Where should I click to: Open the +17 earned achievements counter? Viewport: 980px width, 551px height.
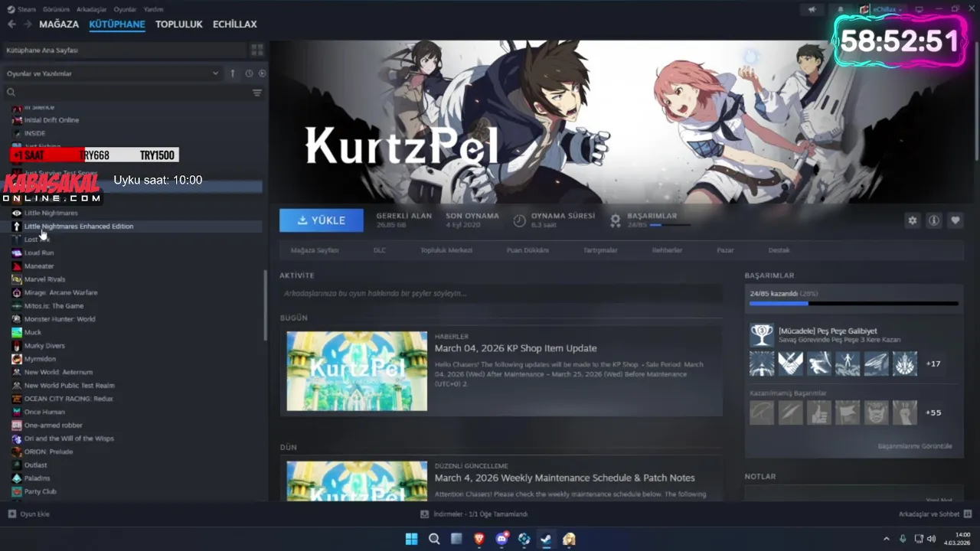tap(933, 364)
